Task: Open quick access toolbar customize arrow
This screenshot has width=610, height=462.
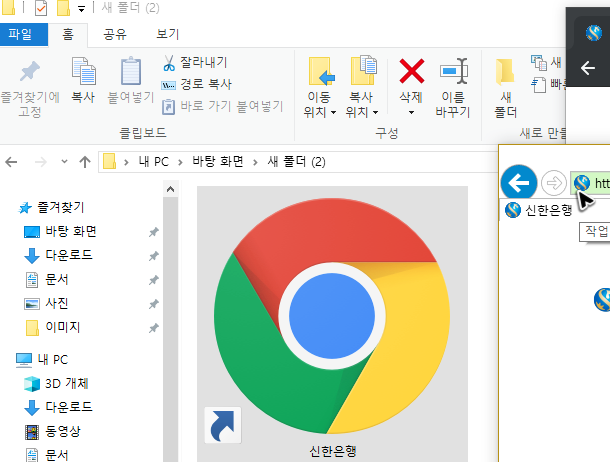Action: pos(81,9)
